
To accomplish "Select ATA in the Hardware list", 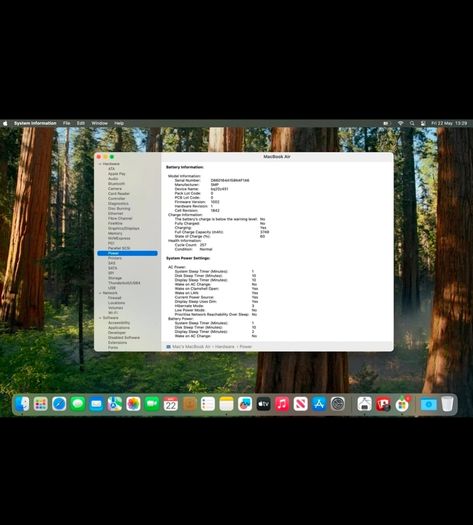I will (x=111, y=169).
